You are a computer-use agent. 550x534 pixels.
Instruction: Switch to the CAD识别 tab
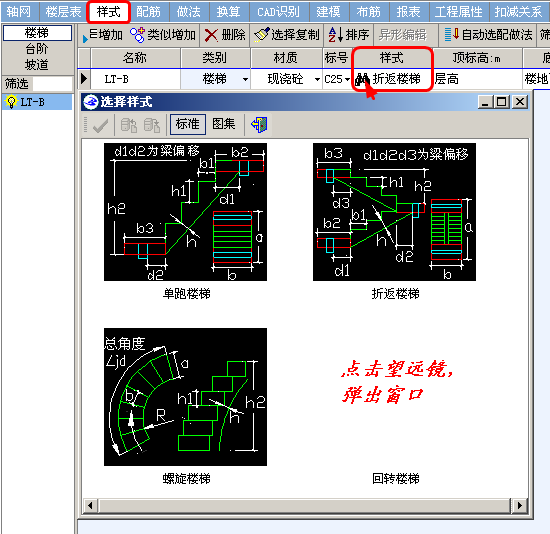point(279,12)
